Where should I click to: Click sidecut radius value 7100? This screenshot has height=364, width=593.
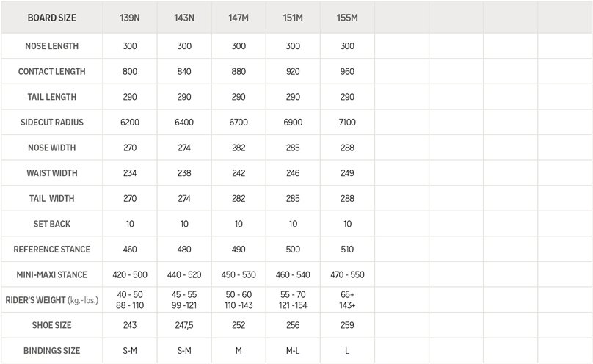coord(347,123)
